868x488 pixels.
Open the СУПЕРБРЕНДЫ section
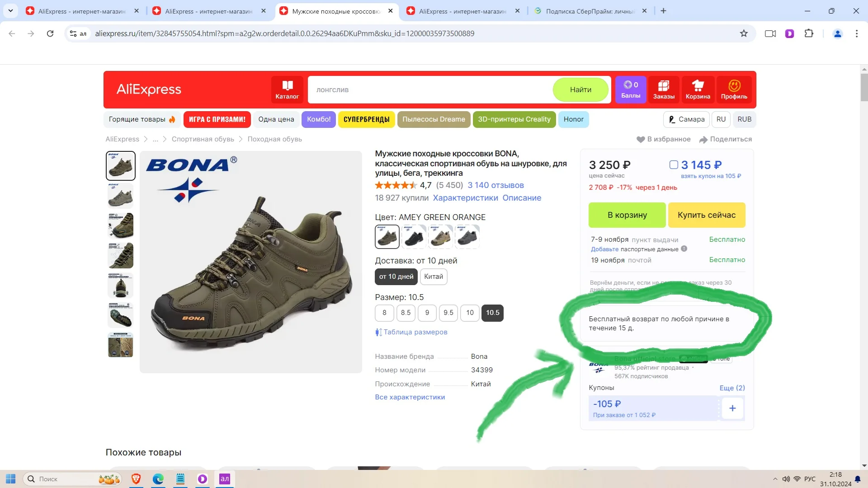[366, 119]
